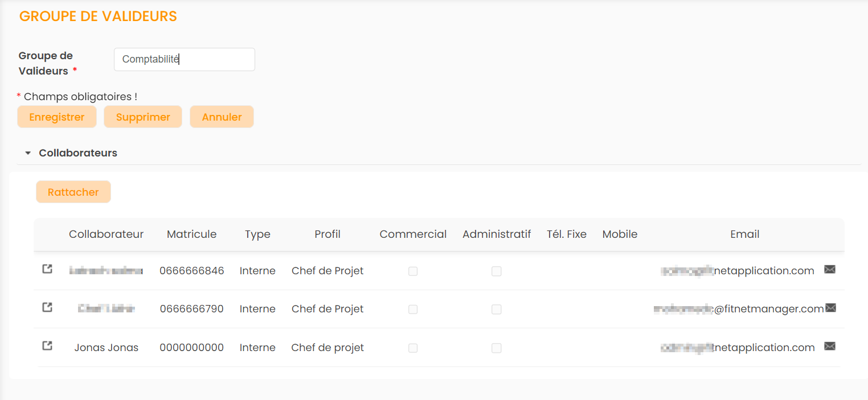Click envelope icon in first collaborator row
Screen dimensions: 868x400
coord(830,270)
